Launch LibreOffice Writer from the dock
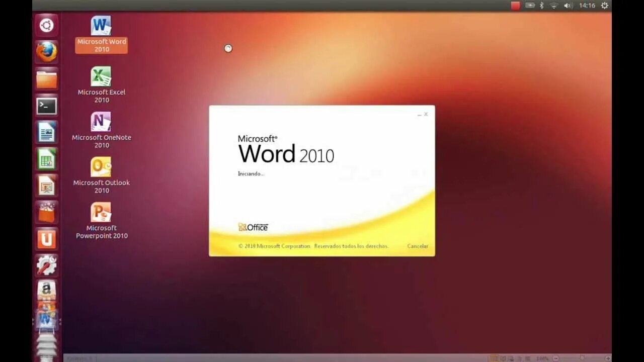 coord(47,132)
